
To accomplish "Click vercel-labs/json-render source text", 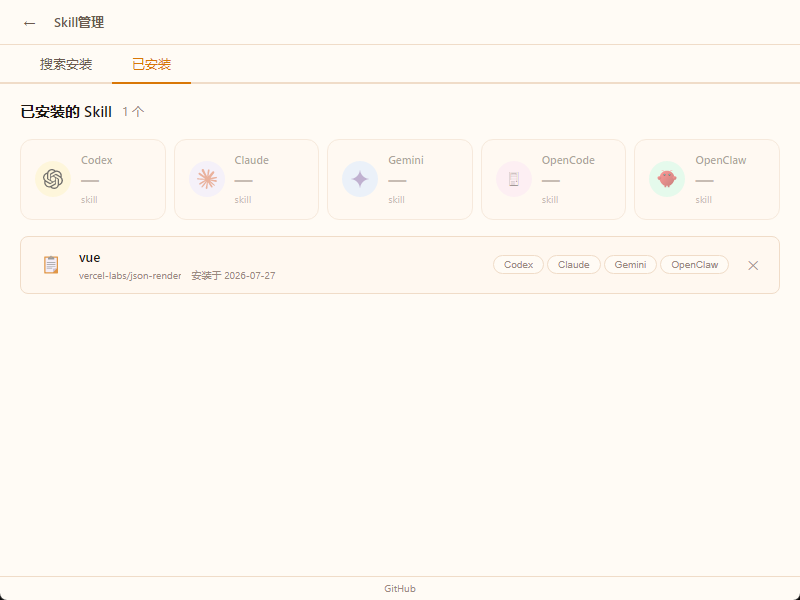I will click(x=130, y=276).
